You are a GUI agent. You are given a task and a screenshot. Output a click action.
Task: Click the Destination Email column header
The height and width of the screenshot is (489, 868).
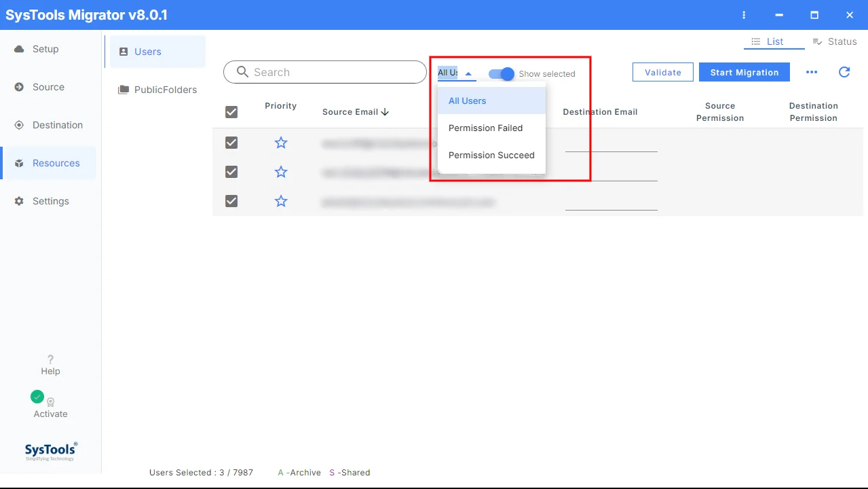[x=600, y=112]
